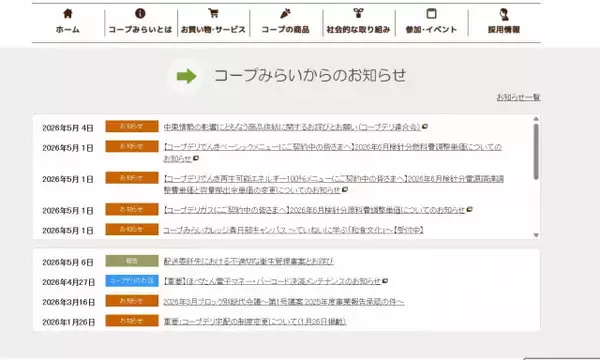600x360 pixels.
Task: Click the scroll up arrow of notice list
Action: click(x=536, y=119)
